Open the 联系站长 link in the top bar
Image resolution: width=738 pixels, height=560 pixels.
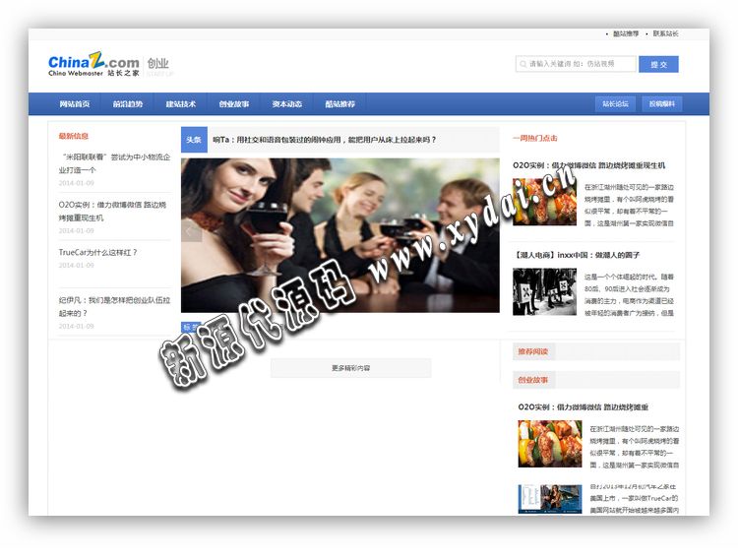click(x=665, y=33)
